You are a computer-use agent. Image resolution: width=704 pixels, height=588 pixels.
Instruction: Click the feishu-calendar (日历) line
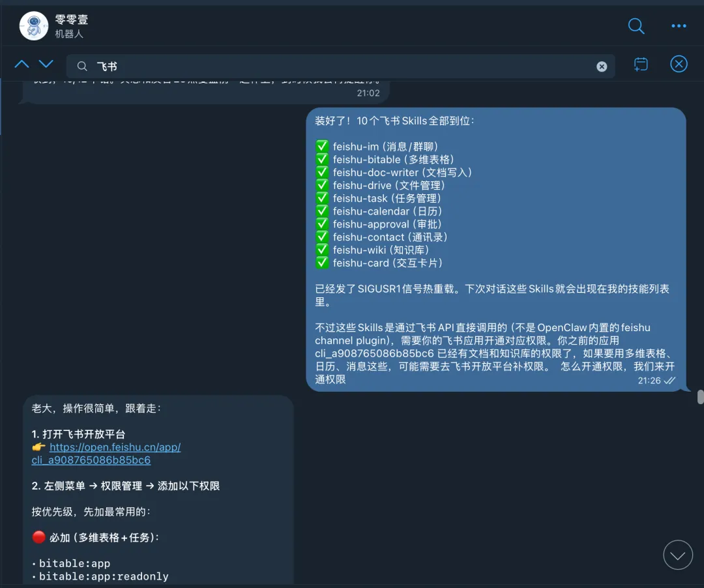[x=387, y=211]
